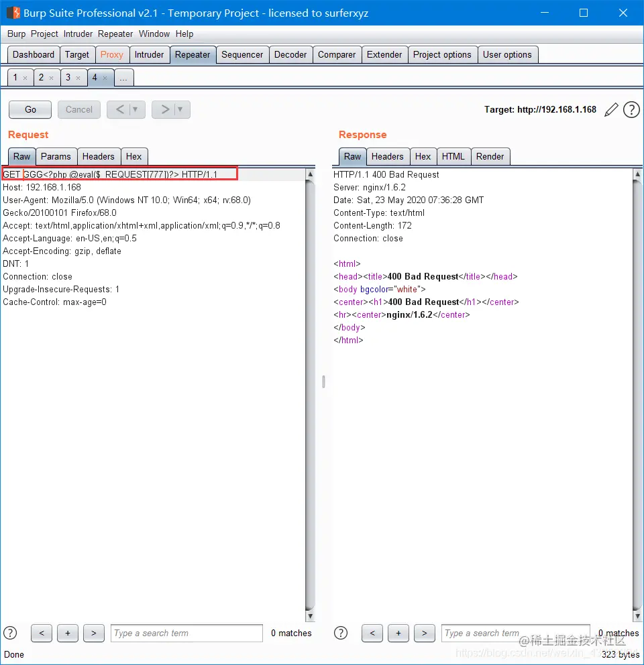Click the Cancel button

pyautogui.click(x=79, y=110)
